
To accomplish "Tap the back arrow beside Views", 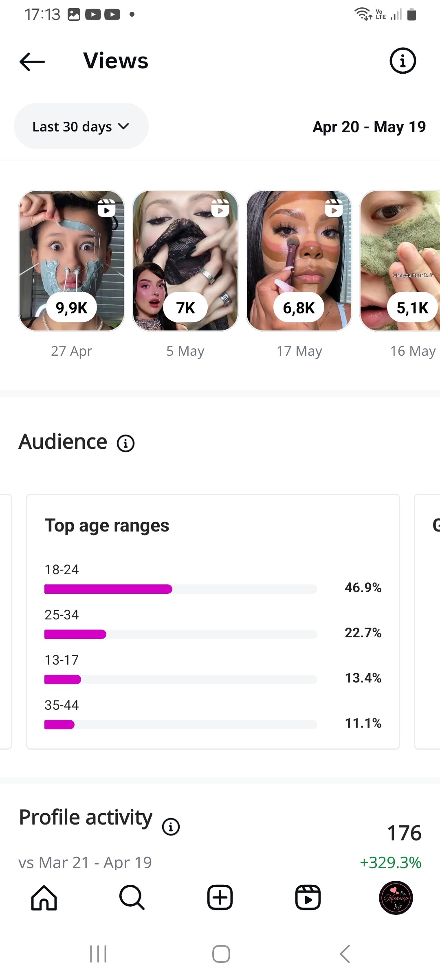I will coord(32,62).
